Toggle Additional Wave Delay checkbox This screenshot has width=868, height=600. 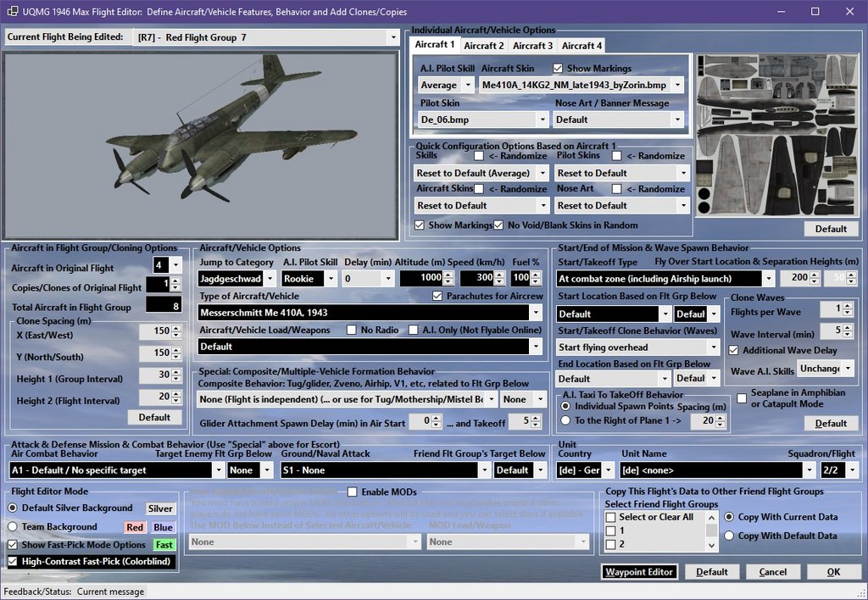pyautogui.click(x=733, y=350)
